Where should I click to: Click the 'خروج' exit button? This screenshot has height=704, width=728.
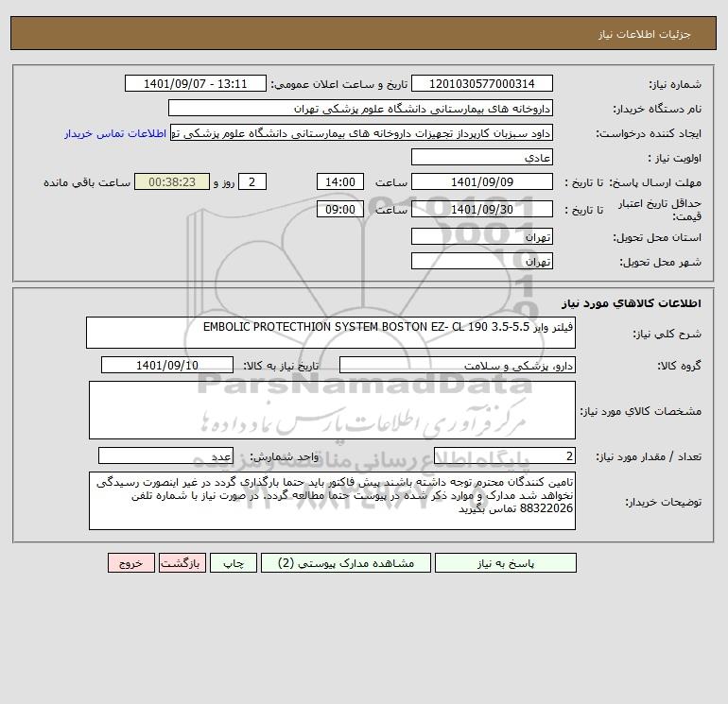click(x=130, y=563)
